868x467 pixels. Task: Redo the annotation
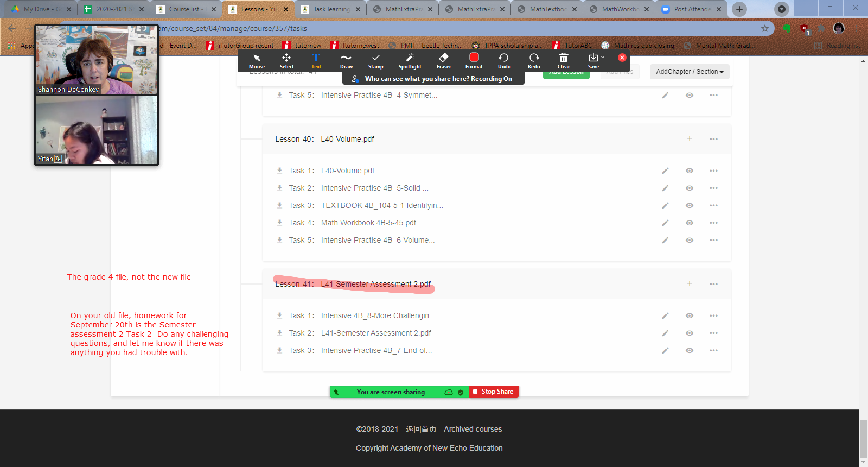click(534, 61)
